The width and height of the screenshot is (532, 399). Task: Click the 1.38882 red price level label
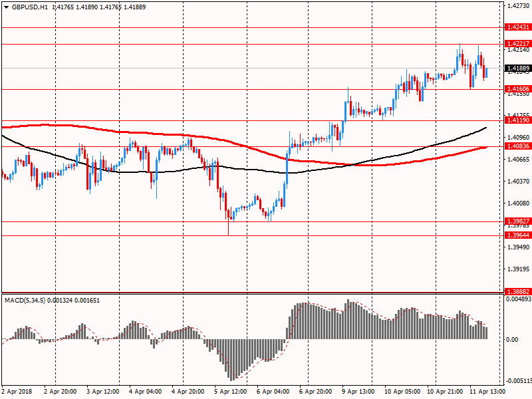(x=518, y=291)
